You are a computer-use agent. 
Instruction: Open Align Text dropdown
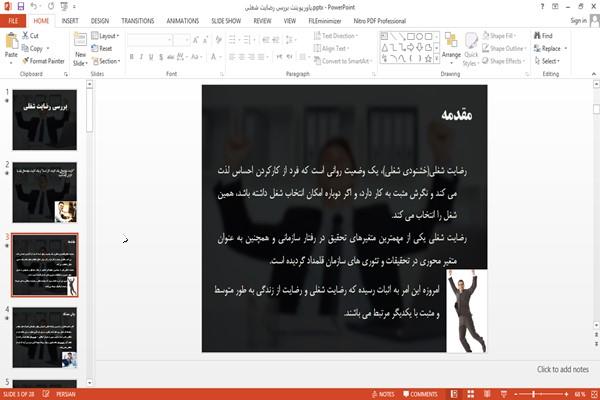pyautogui.click(x=331, y=48)
